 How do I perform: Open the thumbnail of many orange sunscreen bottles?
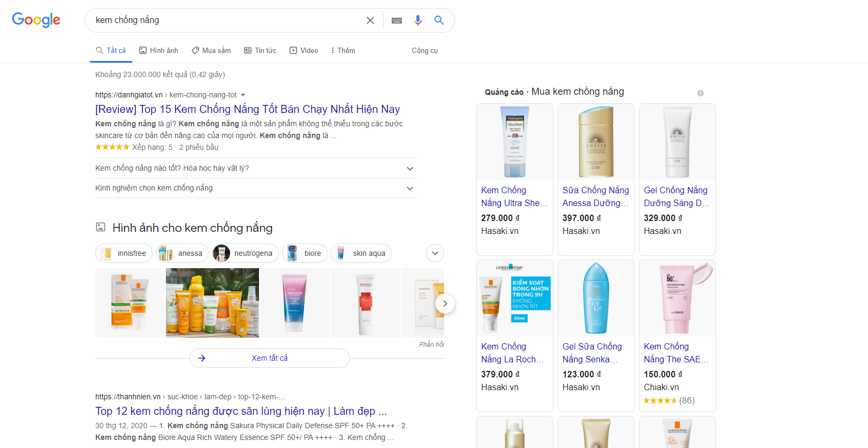click(x=212, y=303)
